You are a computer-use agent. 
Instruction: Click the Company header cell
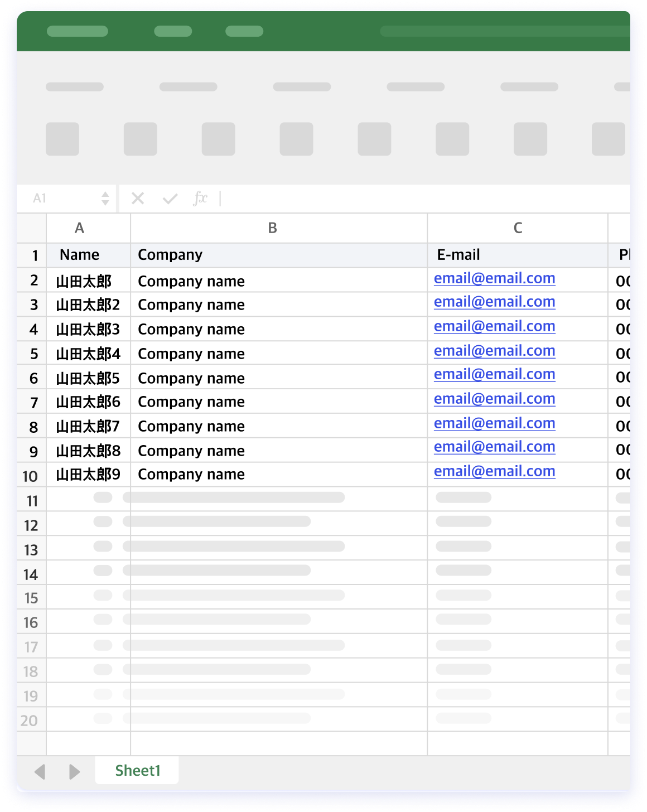click(x=170, y=255)
